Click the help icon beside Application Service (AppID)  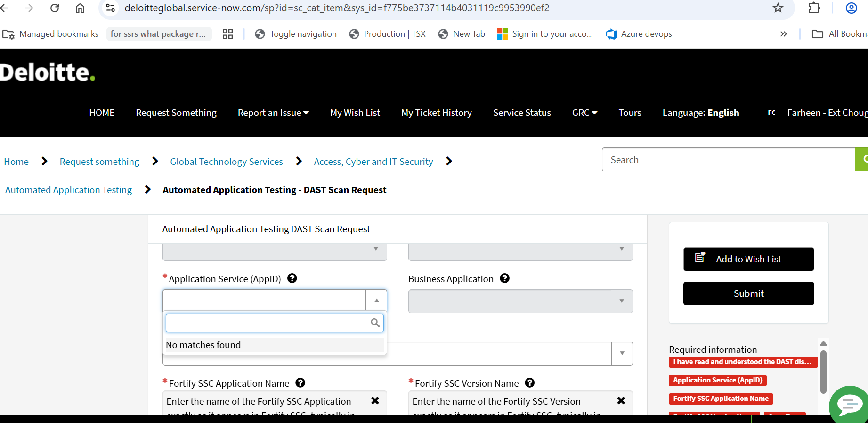point(292,278)
